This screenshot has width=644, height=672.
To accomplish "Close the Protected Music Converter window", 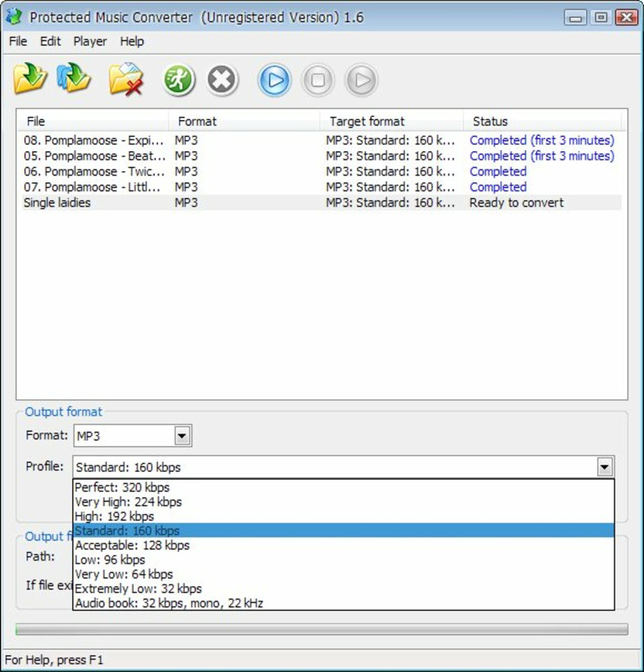I will pyautogui.click(x=626, y=18).
